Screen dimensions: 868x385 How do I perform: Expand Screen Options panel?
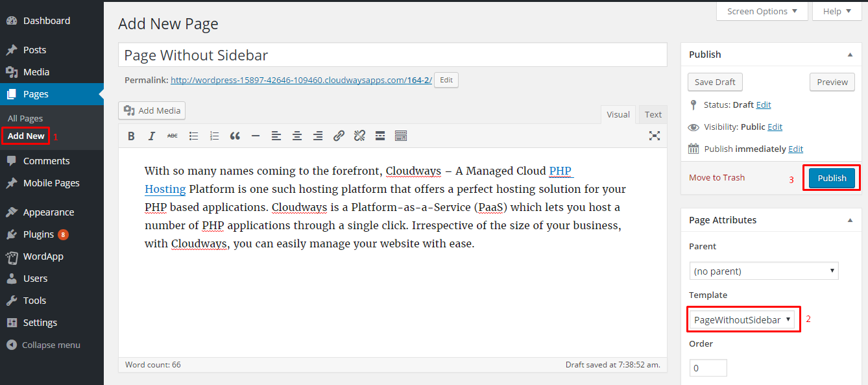point(762,11)
